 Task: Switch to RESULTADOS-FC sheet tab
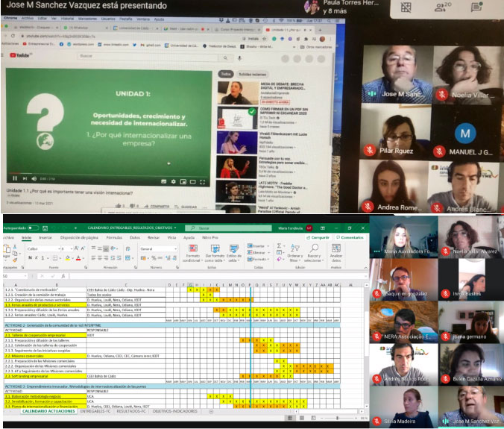130,411
